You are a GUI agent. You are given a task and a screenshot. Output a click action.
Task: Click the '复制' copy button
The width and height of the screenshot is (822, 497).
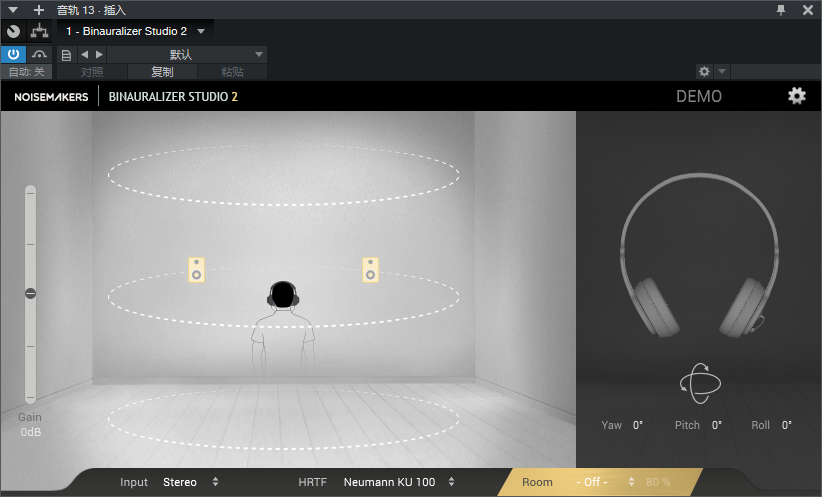point(162,72)
